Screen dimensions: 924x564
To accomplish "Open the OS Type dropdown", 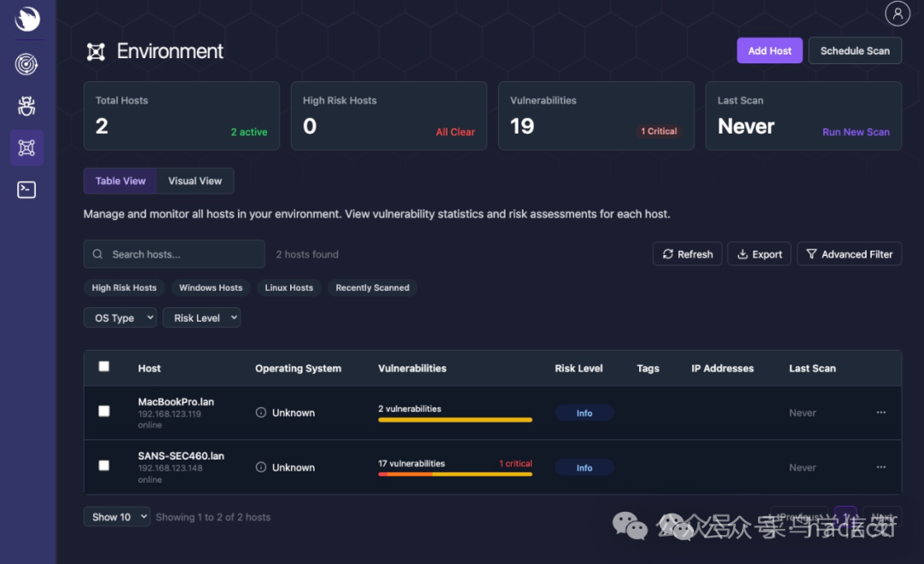I will tap(120, 318).
